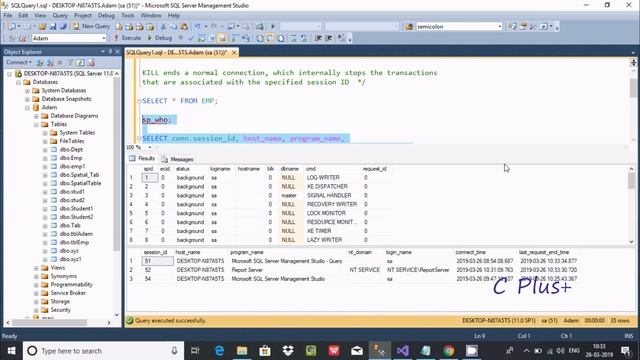This screenshot has width=640, height=360.
Task: Expand the Database Snapshots folder
Action: [27, 99]
